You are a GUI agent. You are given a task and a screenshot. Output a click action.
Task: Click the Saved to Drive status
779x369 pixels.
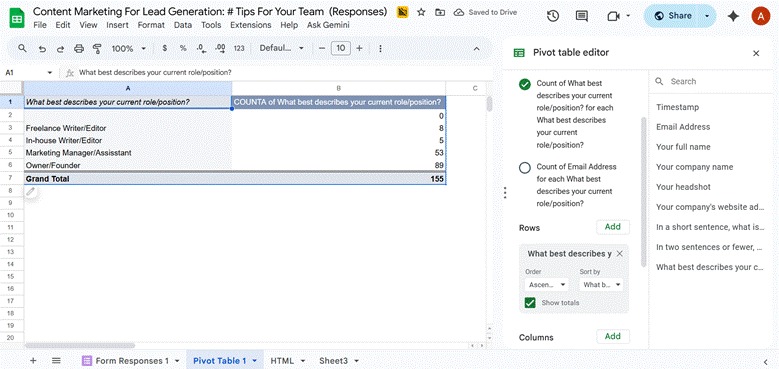[x=486, y=12]
